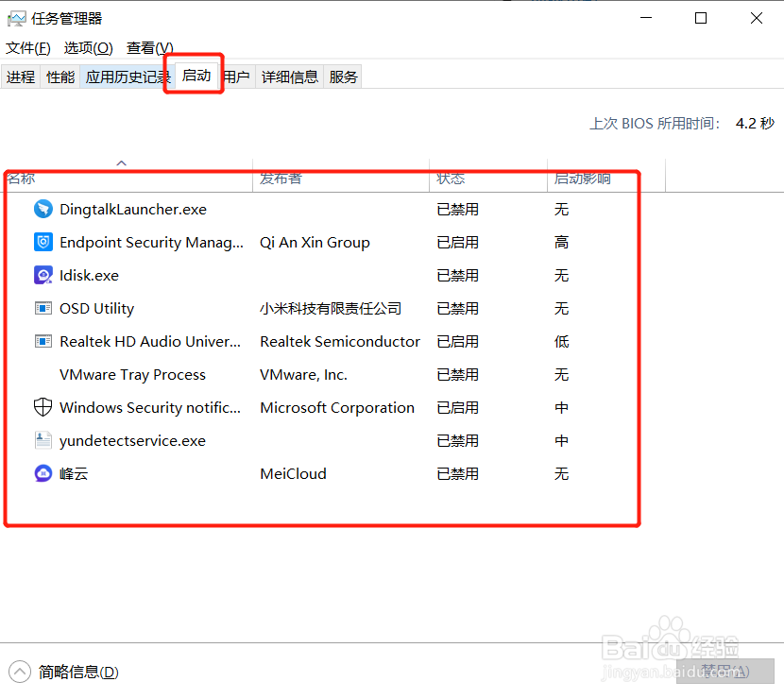The height and width of the screenshot is (699, 784).
Task: Click the yundetectservice.exe document icon
Action: [43, 440]
